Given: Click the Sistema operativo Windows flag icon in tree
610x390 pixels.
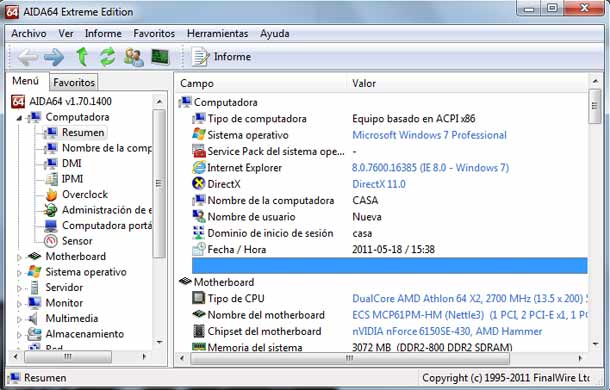Looking at the screenshot, I should pos(34,272).
